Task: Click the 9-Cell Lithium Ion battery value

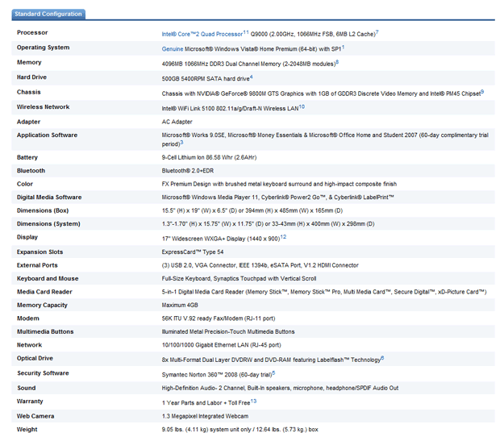Action: [x=209, y=157]
